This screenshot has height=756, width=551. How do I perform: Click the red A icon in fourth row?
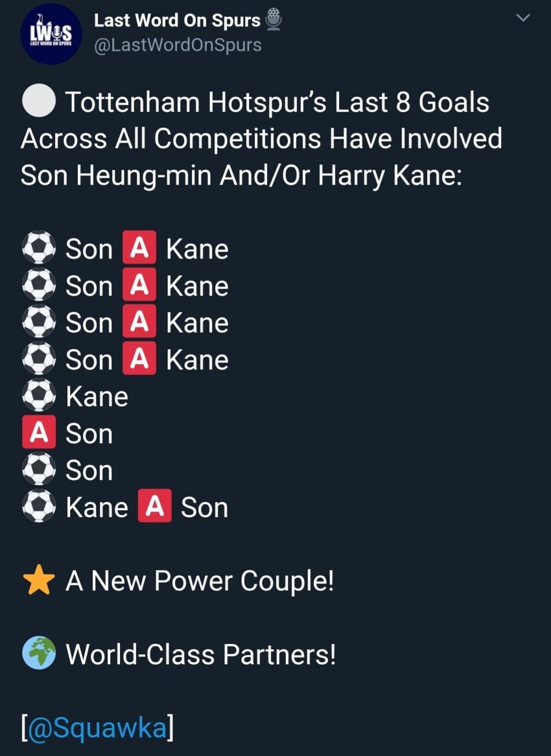point(139,360)
